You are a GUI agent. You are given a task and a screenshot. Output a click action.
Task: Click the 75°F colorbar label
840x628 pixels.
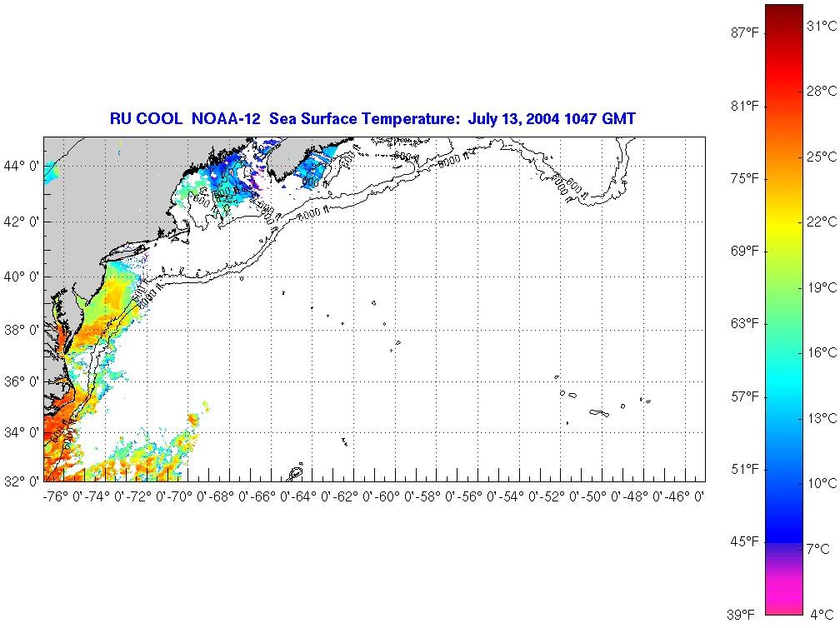745,178
